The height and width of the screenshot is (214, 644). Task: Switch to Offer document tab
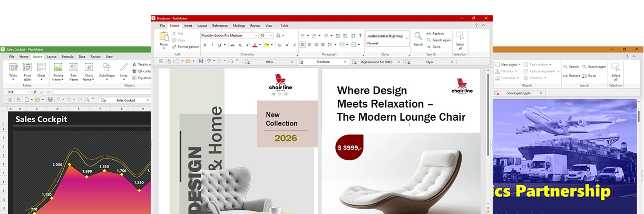269,62
